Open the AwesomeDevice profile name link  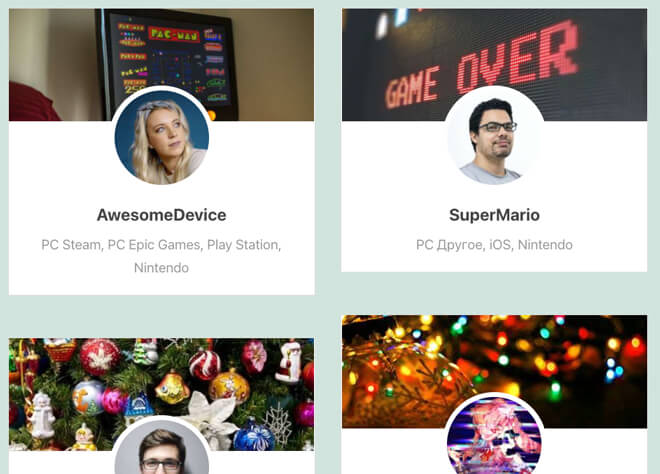tap(162, 215)
